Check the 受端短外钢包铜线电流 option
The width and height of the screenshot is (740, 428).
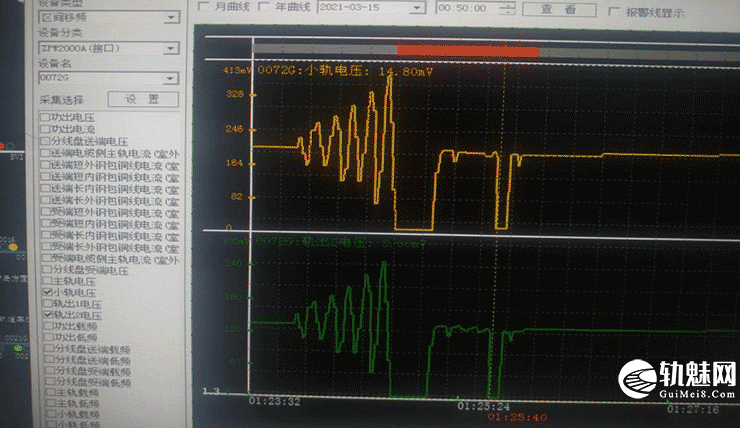coord(46,211)
